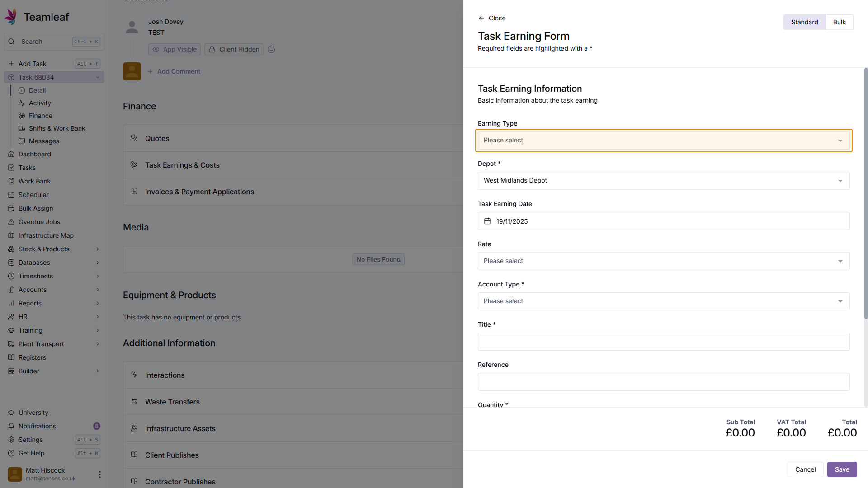Open the Earning Type dropdown
The image size is (868, 488).
[x=663, y=141]
